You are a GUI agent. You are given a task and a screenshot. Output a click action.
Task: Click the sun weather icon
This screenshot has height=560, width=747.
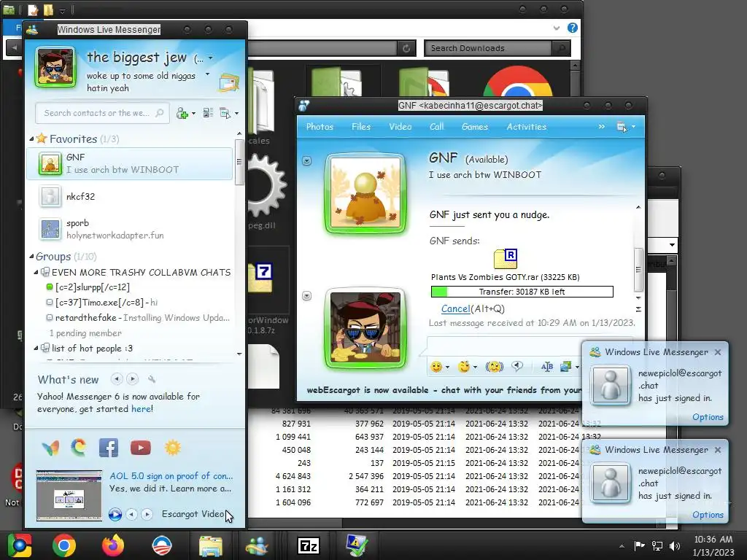173,448
